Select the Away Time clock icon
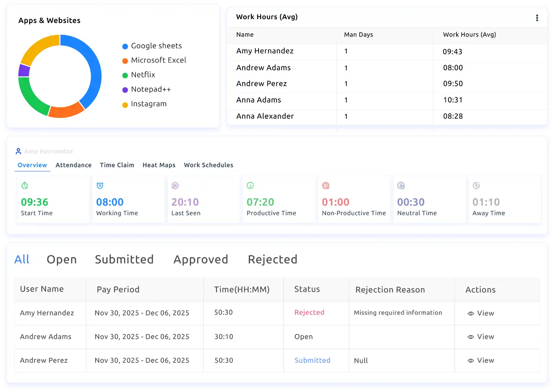This screenshot has width=554, height=392. [x=476, y=186]
